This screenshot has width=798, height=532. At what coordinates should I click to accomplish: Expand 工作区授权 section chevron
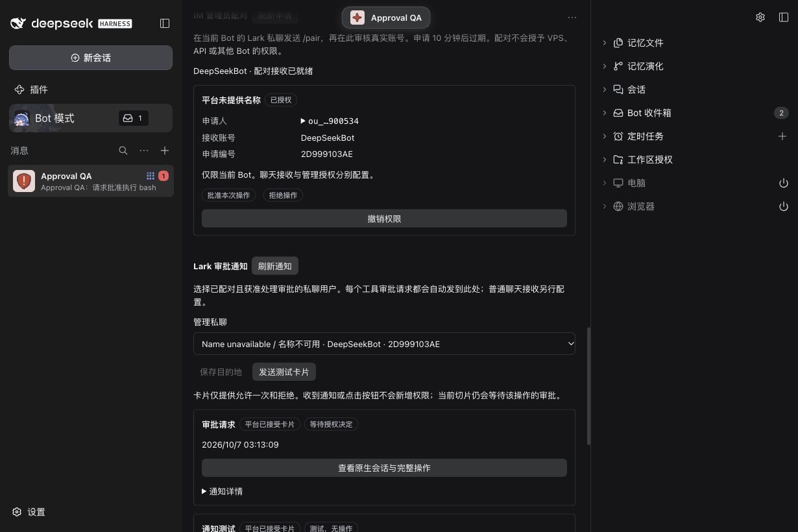click(604, 160)
